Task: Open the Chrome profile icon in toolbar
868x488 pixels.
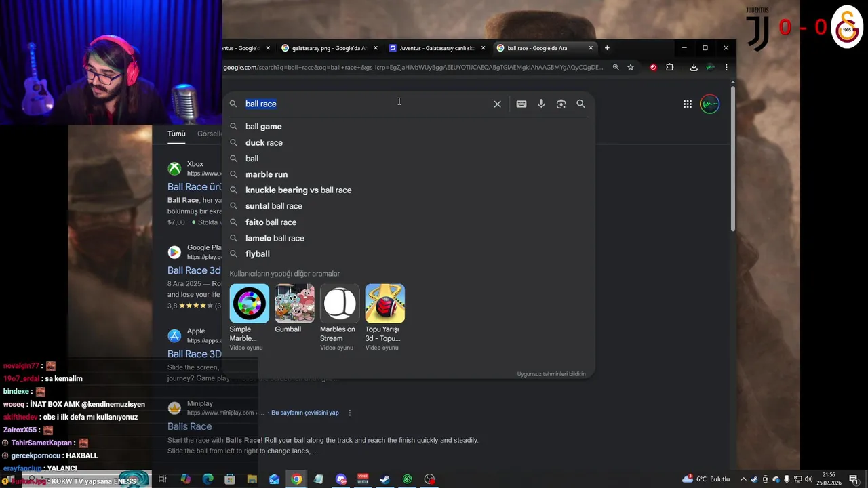Action: click(x=710, y=67)
